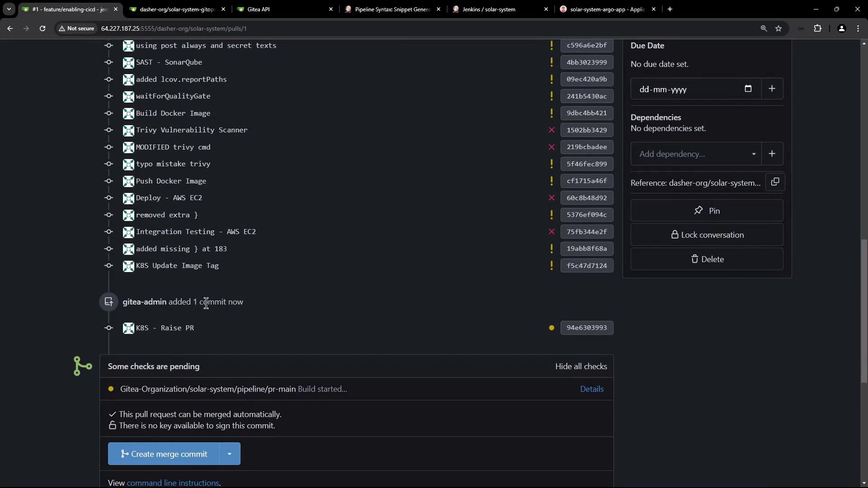Open the Add dependency combo box

pos(696,154)
